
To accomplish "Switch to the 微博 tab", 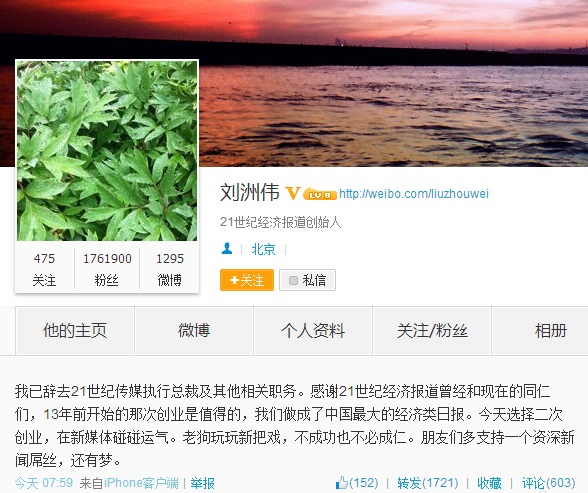I will 194,331.
